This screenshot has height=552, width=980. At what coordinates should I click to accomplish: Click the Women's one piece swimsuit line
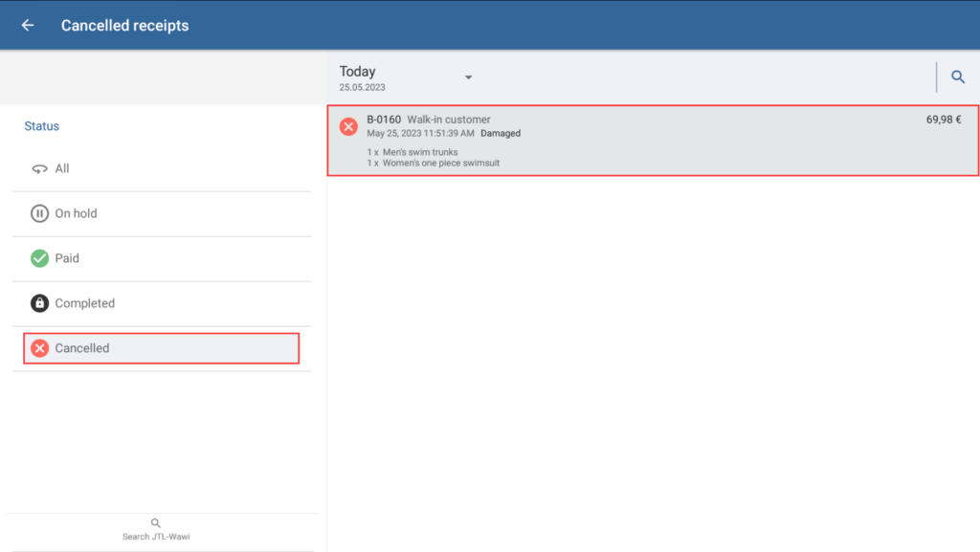click(x=440, y=163)
